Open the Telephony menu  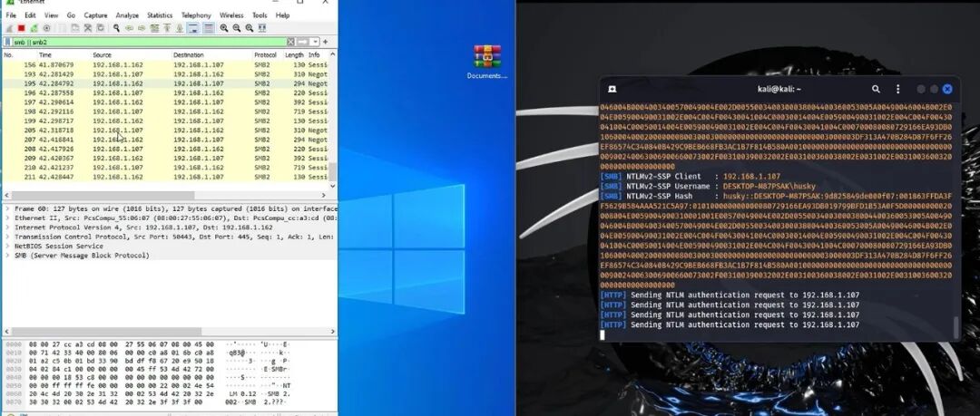click(196, 15)
